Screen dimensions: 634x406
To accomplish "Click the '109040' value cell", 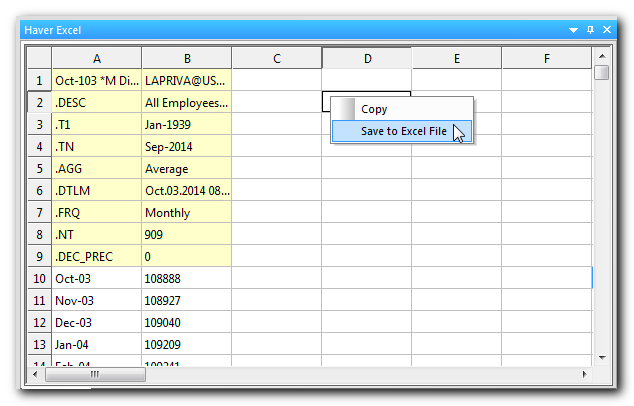I will [x=187, y=323].
